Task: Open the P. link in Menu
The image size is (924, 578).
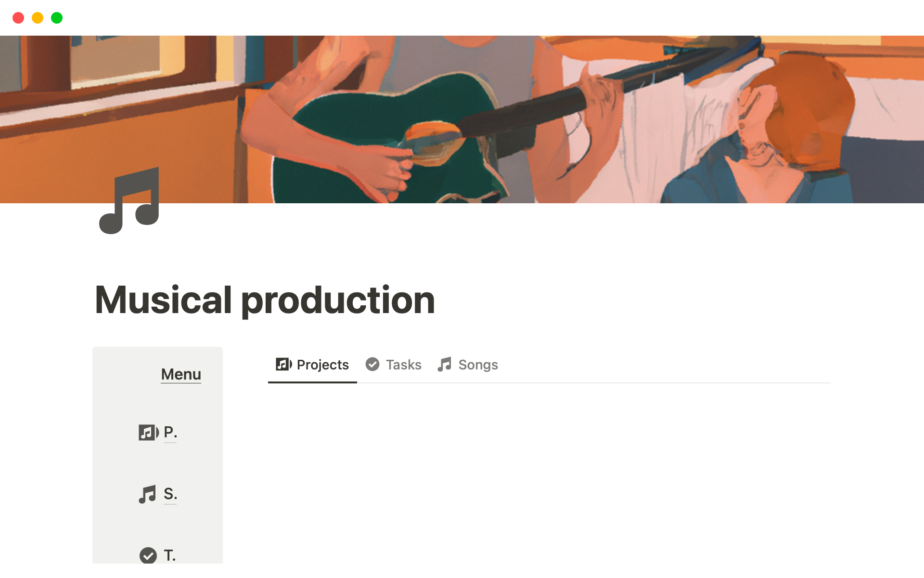Action: 170,432
